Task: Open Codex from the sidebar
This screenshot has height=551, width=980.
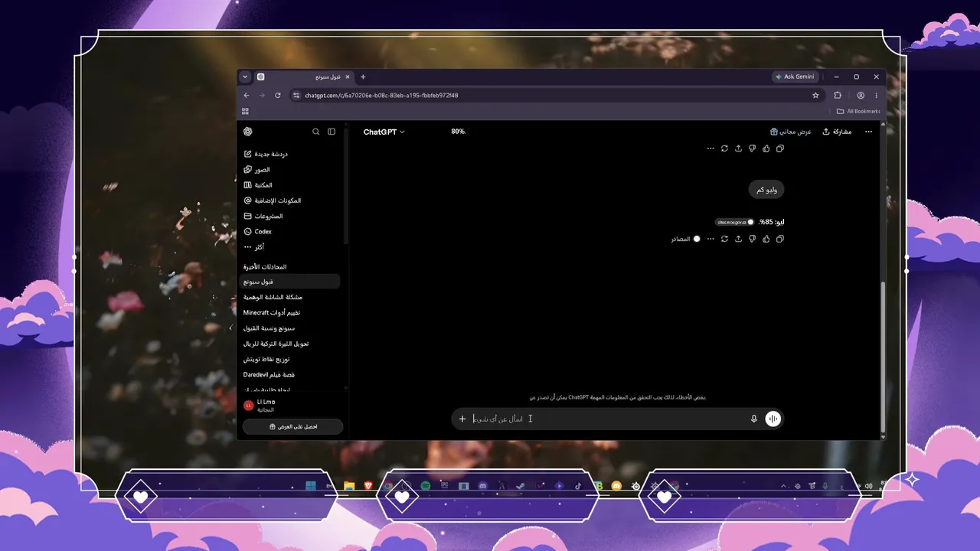Action: pyautogui.click(x=291, y=232)
